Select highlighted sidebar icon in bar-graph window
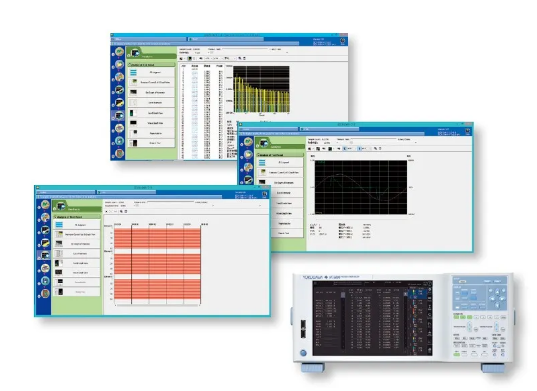 tap(119, 115)
